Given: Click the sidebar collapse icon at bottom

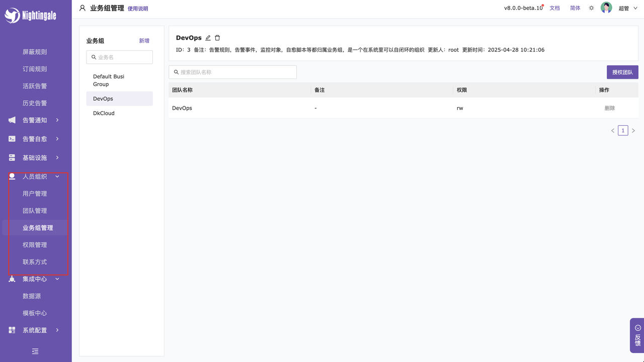Looking at the screenshot, I should (x=35, y=351).
